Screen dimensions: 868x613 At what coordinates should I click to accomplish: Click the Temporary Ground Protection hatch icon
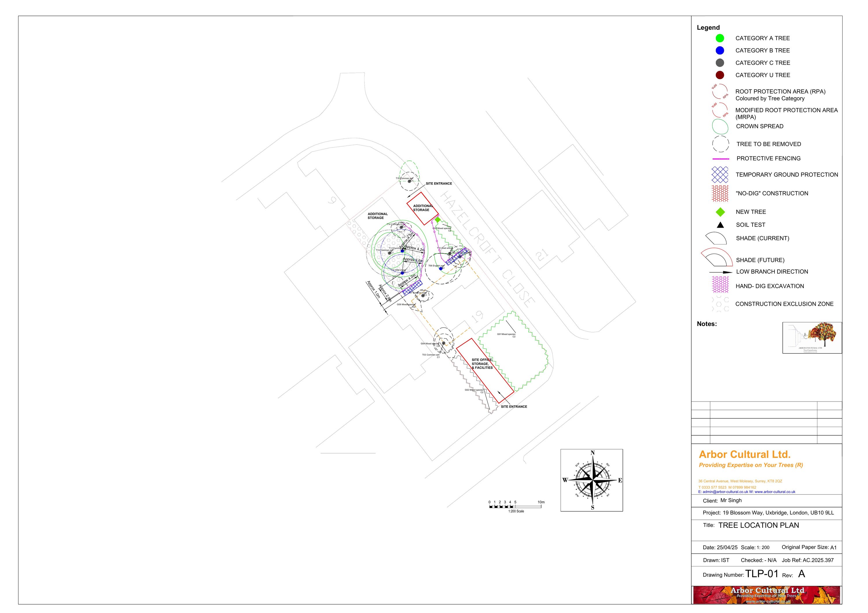tap(720, 175)
